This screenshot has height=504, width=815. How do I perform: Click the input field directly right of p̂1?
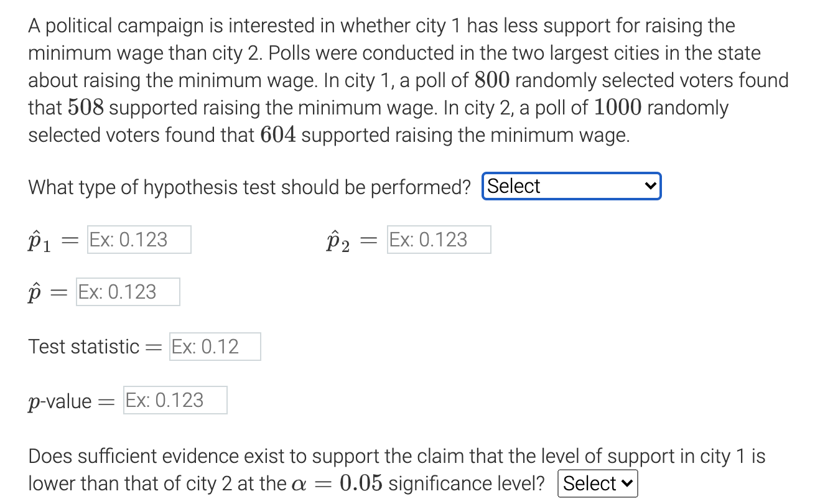click(x=138, y=239)
